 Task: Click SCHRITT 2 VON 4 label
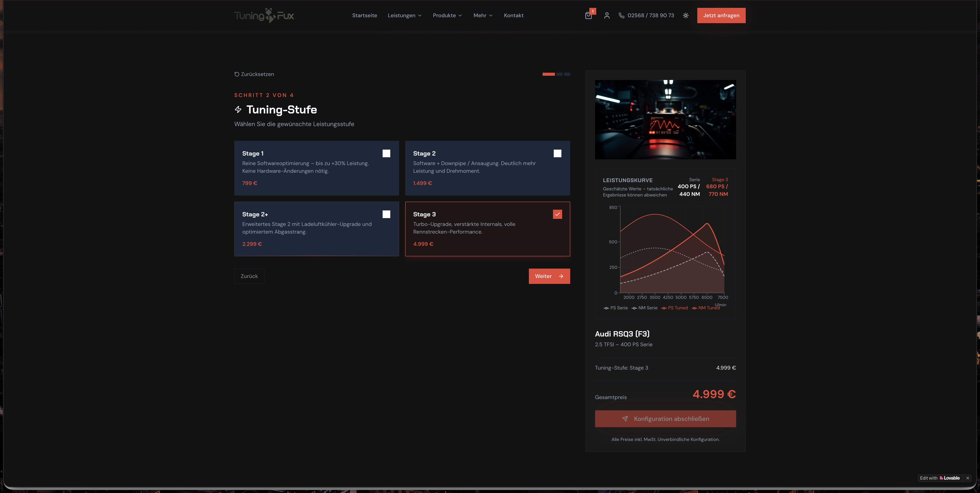pos(264,95)
